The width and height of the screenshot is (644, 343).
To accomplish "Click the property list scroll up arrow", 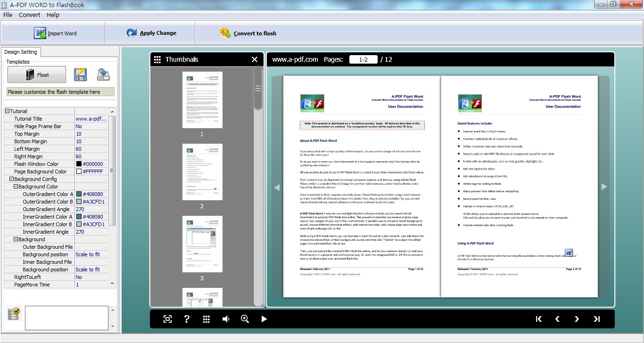I will 112,112.
